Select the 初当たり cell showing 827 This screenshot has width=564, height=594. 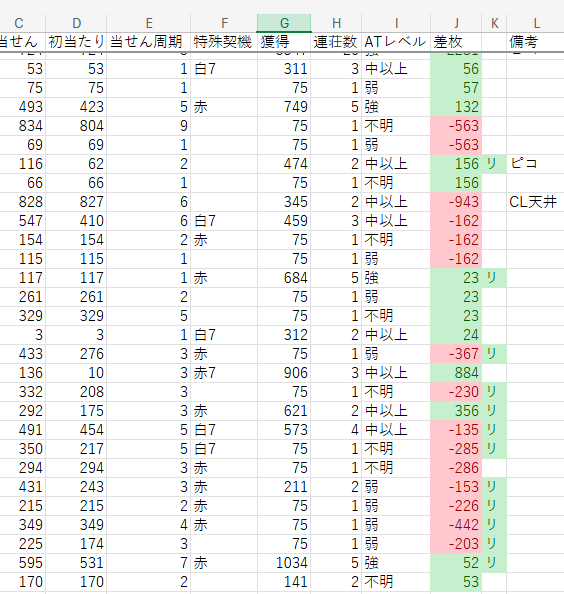pos(76,202)
